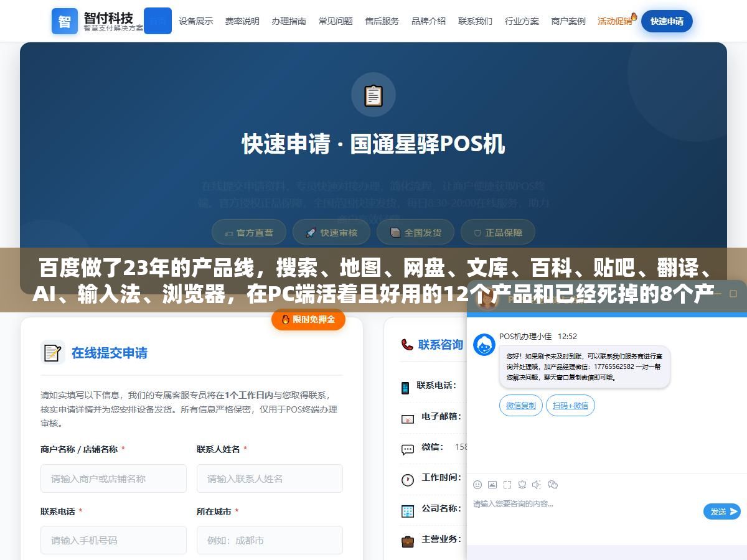Click the 快速申请 · 国通星驿POS机 heading

click(374, 144)
